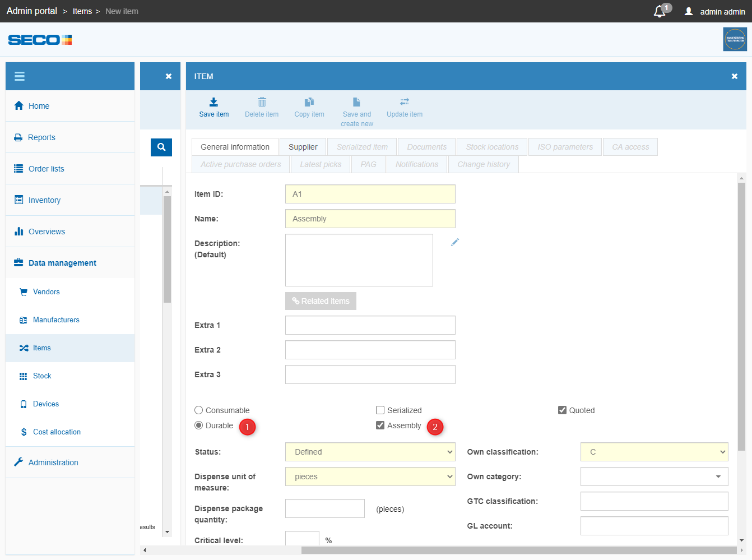Click Admin portal breadcrumb link
Screen dimensions: 752x560
coord(32,11)
